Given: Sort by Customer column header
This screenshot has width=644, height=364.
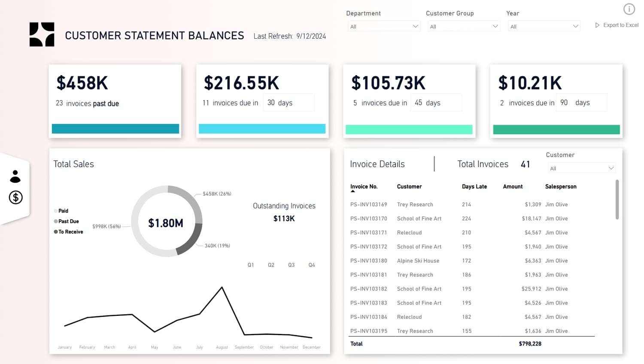Looking at the screenshot, I should pos(409,187).
